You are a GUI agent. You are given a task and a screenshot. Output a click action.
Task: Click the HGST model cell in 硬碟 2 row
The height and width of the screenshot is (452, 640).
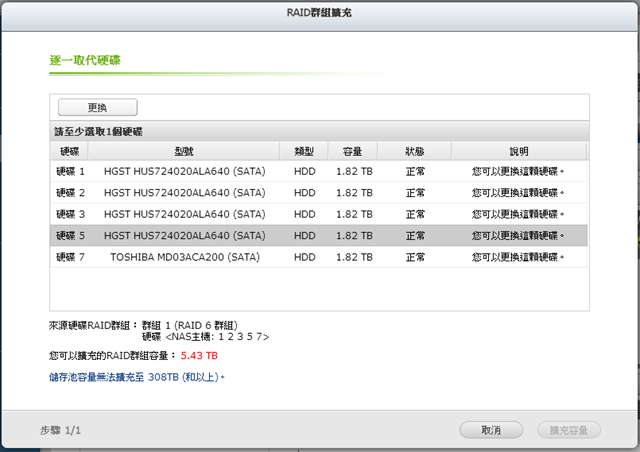pos(184,193)
